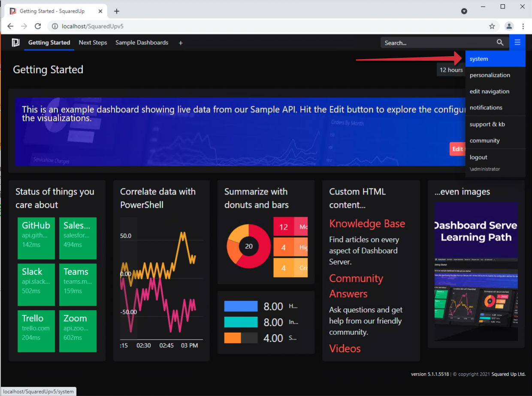532x396 pixels.
Task: Select the Teams status tile
Action: click(78, 285)
